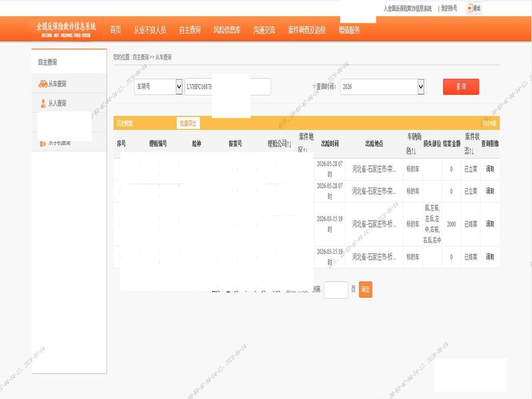Image resolution: width=532 pixels, height=399 pixels.
Task: Open the 沟通交流 menu
Action: [264, 30]
